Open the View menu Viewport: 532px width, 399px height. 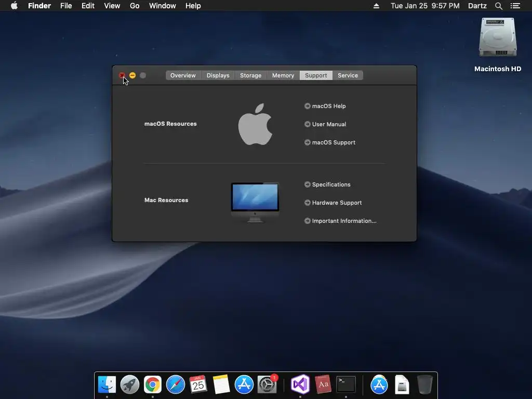112,6
